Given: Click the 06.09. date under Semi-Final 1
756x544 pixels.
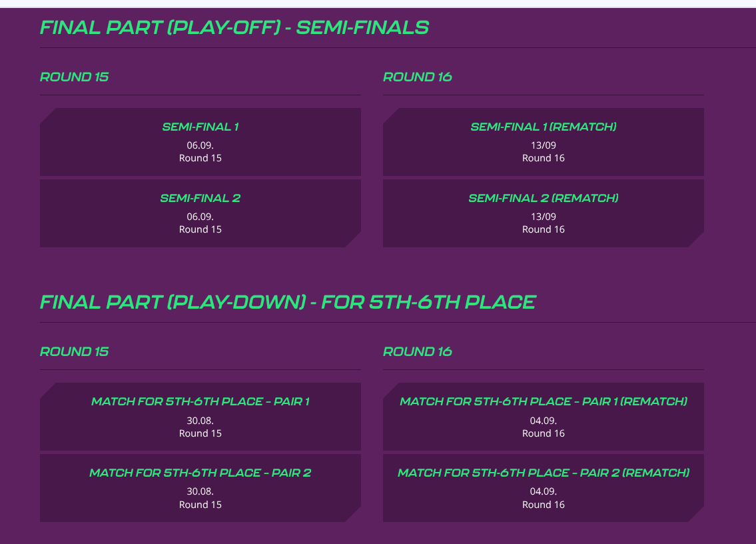Looking at the screenshot, I should pyautogui.click(x=200, y=145).
